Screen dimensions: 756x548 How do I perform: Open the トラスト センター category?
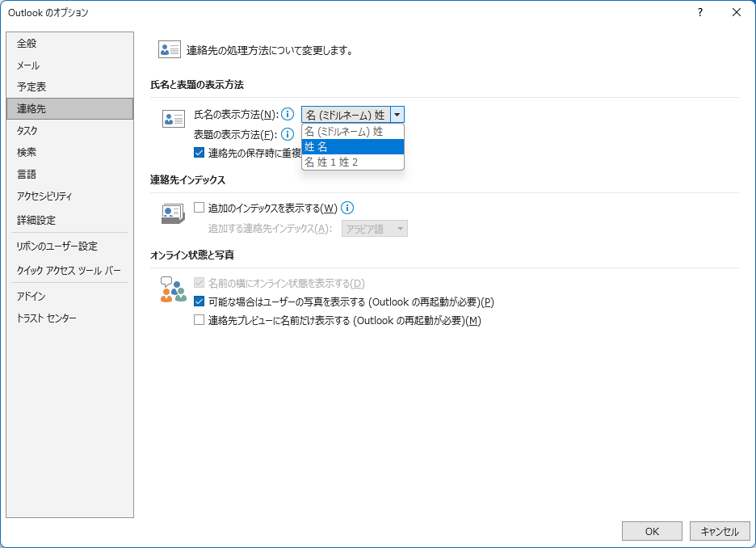(70, 318)
